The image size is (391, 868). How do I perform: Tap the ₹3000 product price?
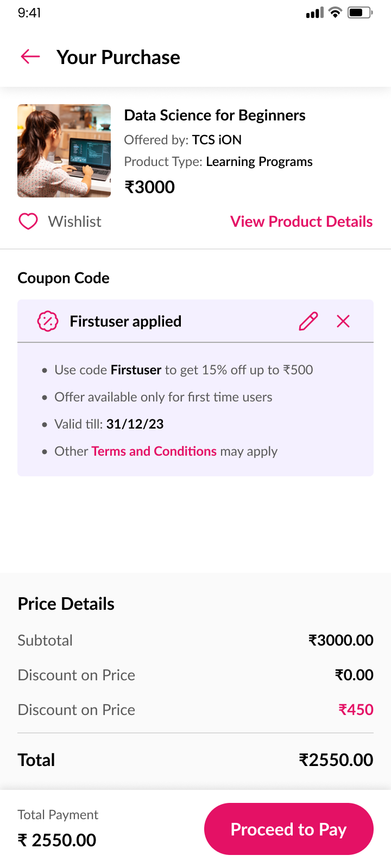(150, 187)
